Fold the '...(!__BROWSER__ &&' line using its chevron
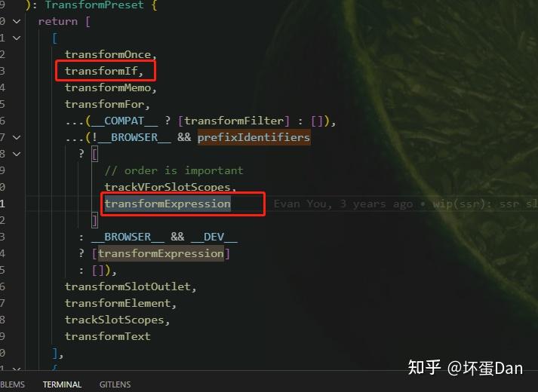This screenshot has height=392, width=538. (x=17, y=137)
